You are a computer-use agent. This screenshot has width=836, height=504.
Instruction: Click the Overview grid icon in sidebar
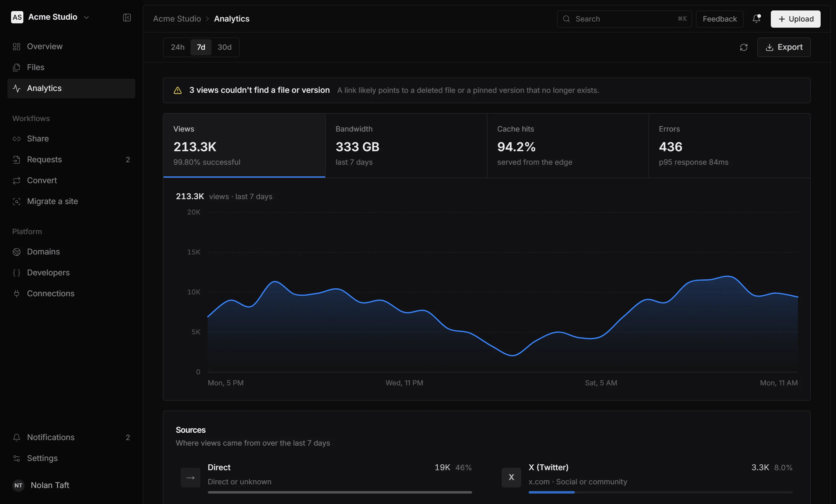[x=17, y=47]
